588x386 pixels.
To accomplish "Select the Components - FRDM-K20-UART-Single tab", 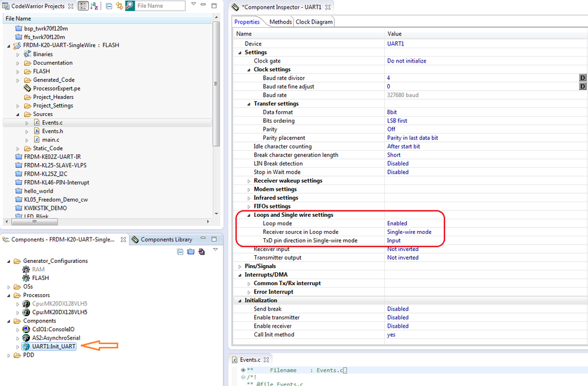I will point(63,240).
